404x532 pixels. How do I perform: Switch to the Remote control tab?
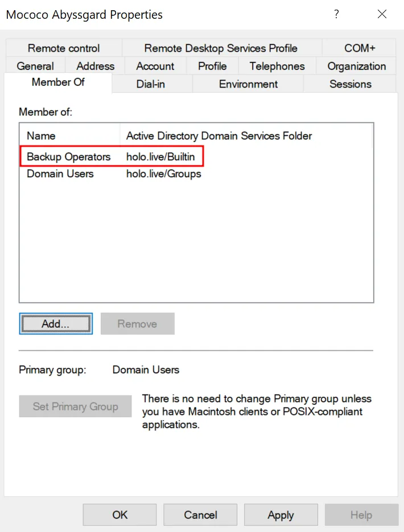[64, 48]
